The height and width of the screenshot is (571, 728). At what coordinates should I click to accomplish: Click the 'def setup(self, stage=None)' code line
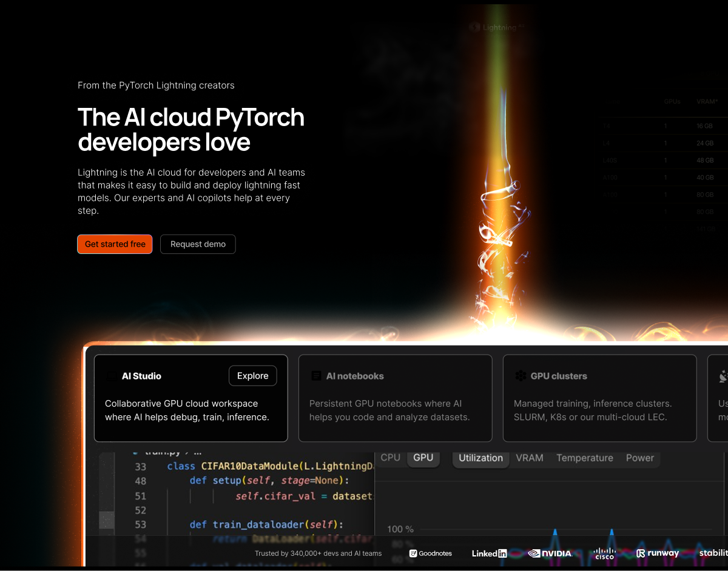[x=269, y=481]
